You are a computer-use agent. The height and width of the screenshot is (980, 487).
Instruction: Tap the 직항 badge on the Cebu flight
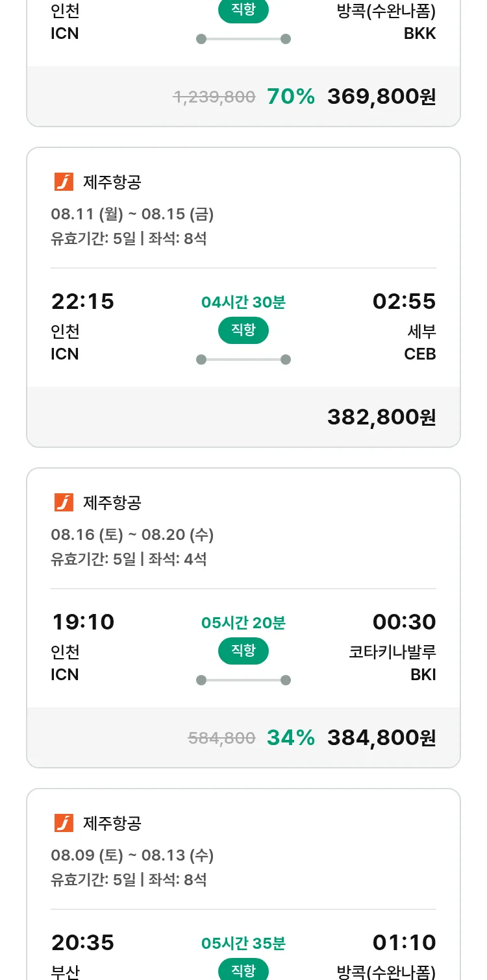(243, 330)
